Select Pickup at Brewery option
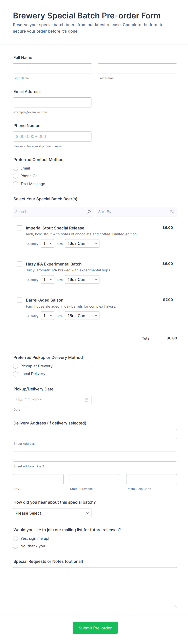Screen dimensions: 188x644 coord(16,366)
